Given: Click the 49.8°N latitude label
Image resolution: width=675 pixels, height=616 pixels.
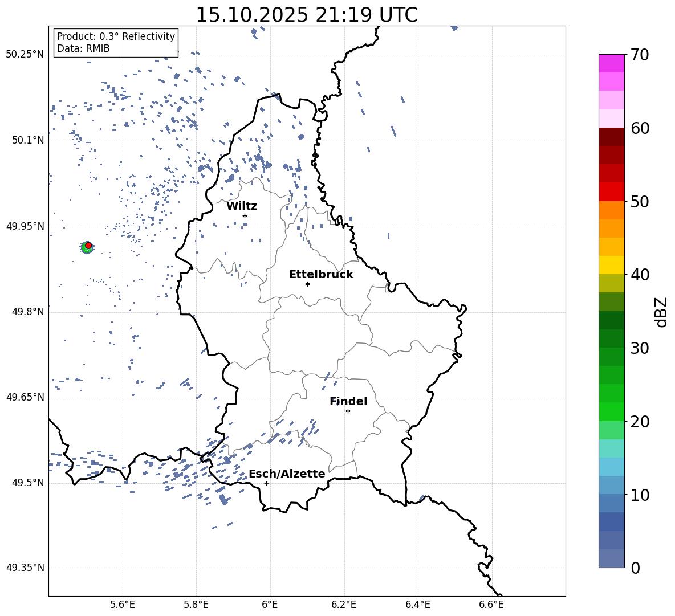Looking at the screenshot, I should [x=27, y=312].
